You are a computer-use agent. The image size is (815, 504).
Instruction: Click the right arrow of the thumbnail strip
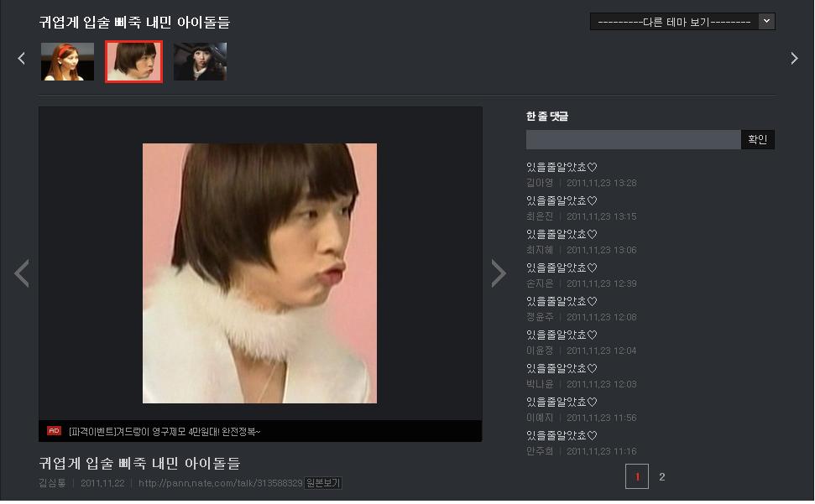coord(794,58)
